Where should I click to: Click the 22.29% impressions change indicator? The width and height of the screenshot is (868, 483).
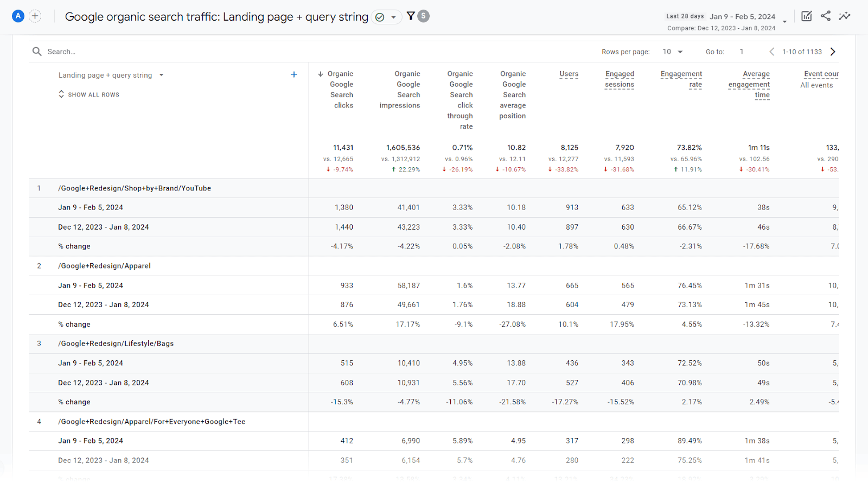click(406, 169)
